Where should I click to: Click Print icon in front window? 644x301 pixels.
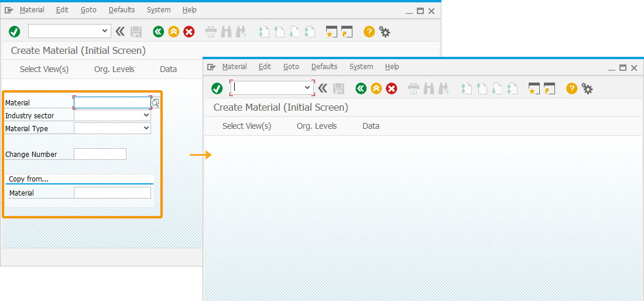point(413,88)
